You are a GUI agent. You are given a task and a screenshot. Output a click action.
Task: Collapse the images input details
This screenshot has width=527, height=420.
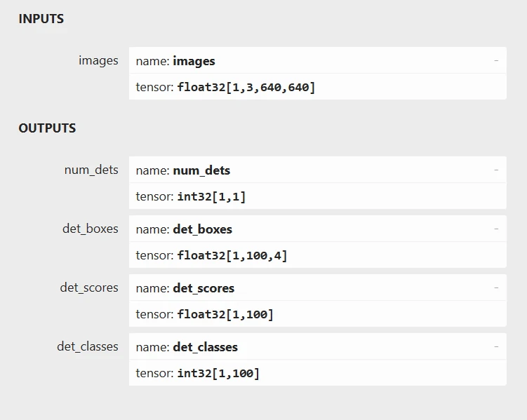pyautogui.click(x=496, y=61)
